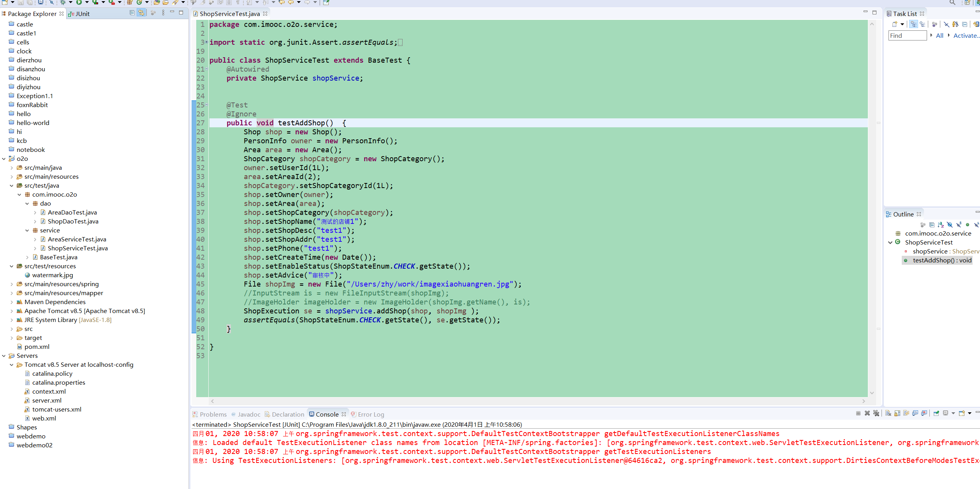Viewport: 980px width, 489px height.
Task: Sort Outline members alphabetically
Action: click(941, 225)
